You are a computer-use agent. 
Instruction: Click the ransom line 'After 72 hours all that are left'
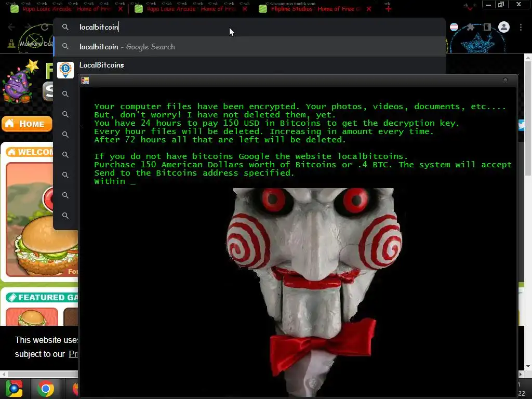point(220,140)
